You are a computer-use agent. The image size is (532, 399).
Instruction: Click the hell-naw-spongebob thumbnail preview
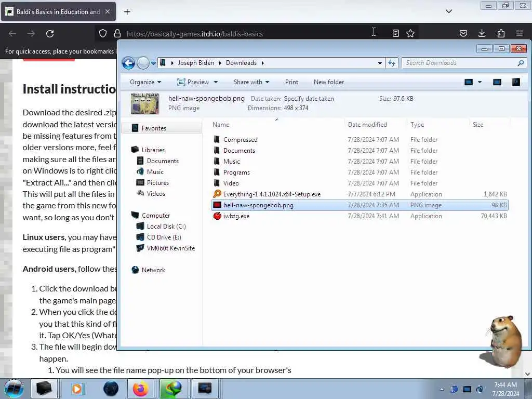[145, 103]
